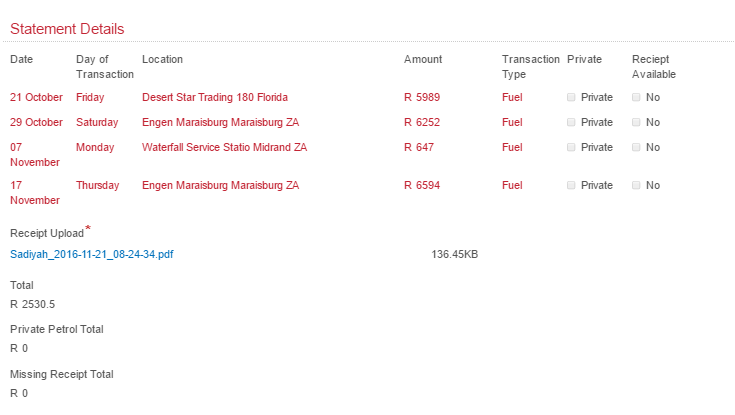Click the R 647 amount

coord(419,148)
